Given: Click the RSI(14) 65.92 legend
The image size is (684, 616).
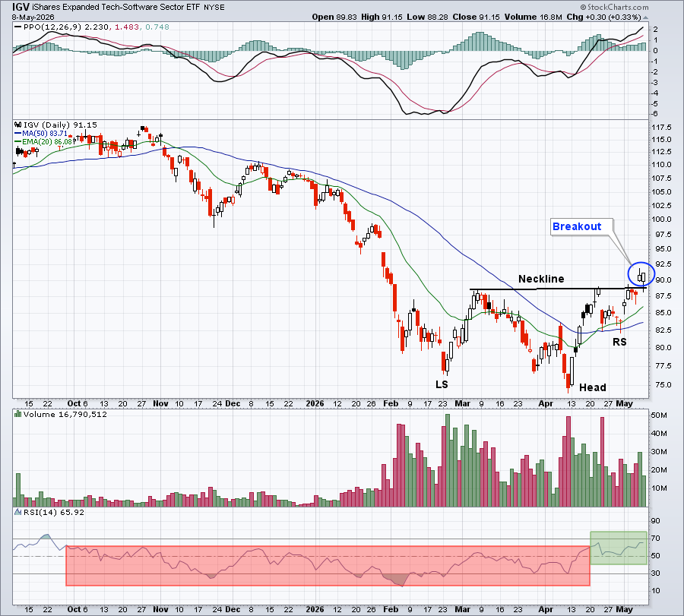Looking at the screenshot, I should [x=54, y=512].
